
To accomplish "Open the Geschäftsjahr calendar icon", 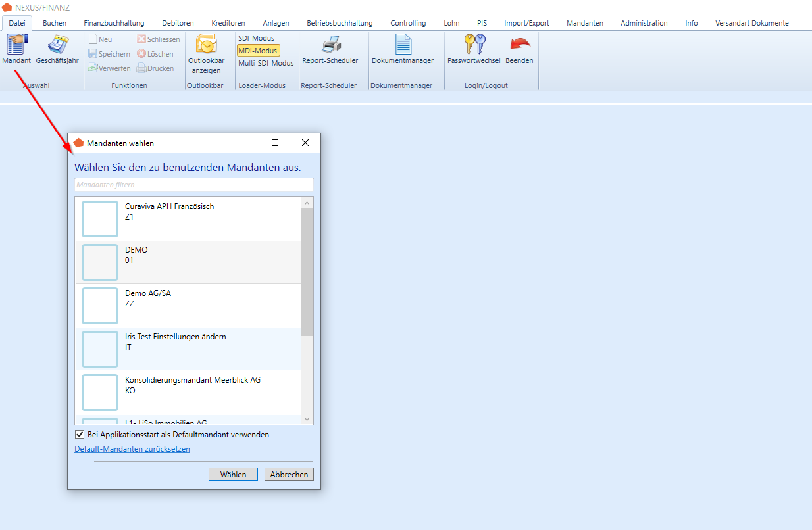I will pos(57,45).
